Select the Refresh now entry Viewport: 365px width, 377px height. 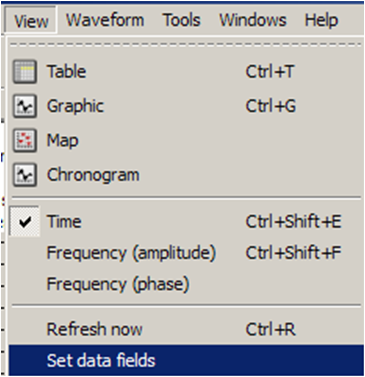click(186, 329)
